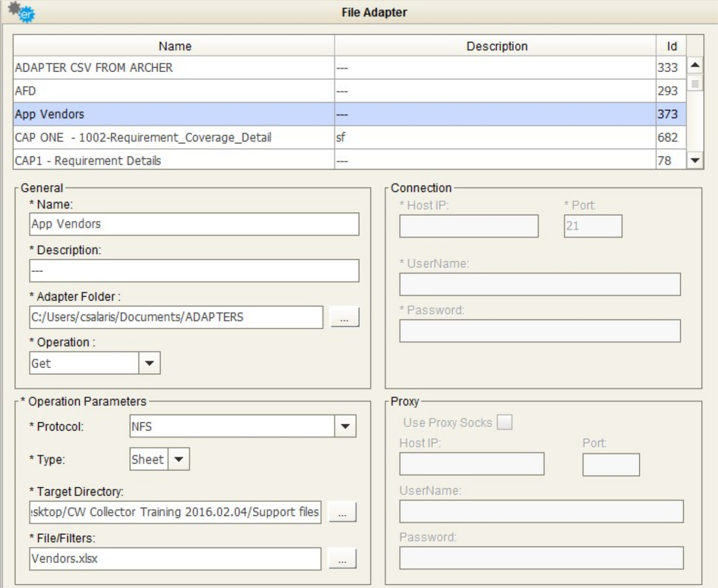Open the Protocol dropdown showing NFS

tap(345, 426)
